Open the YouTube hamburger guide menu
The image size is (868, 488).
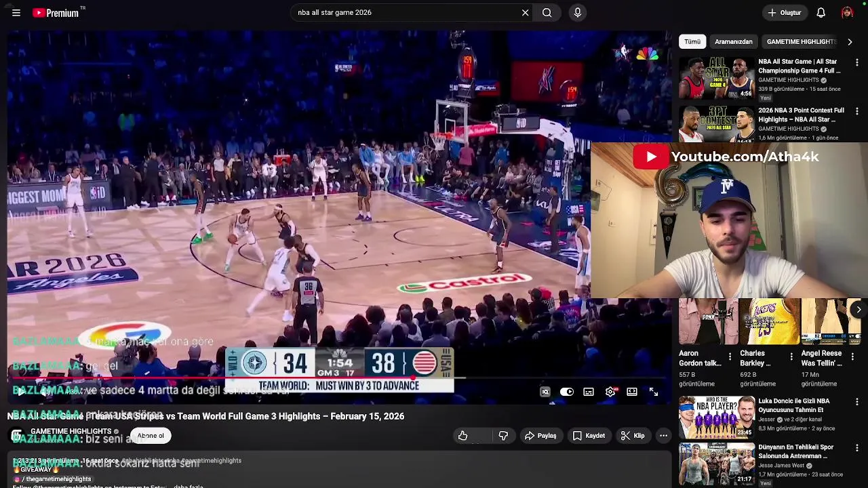click(16, 12)
